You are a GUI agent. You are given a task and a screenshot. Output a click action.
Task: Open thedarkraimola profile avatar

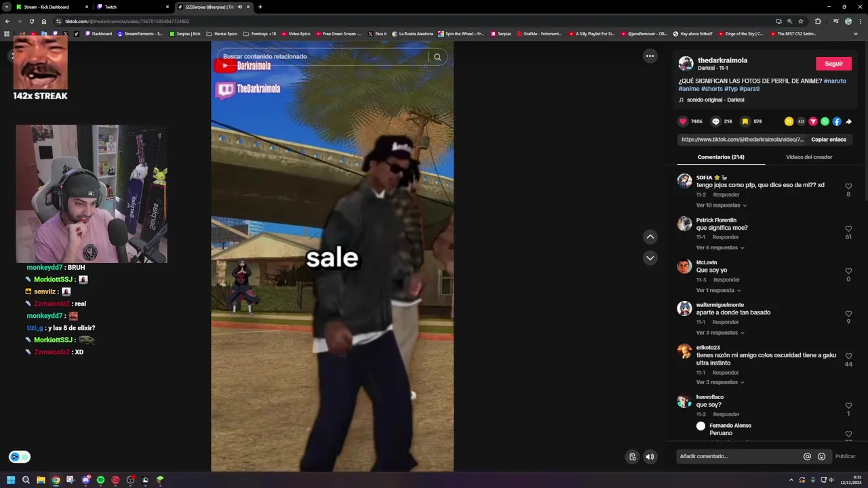pyautogui.click(x=686, y=64)
